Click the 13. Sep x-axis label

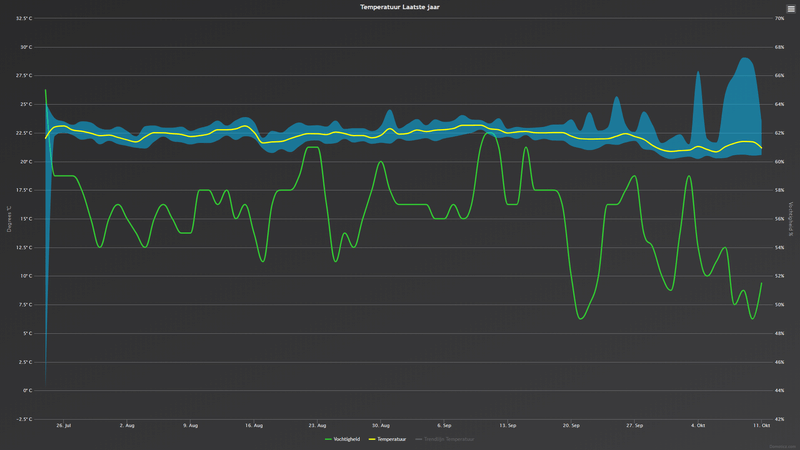pyautogui.click(x=508, y=425)
